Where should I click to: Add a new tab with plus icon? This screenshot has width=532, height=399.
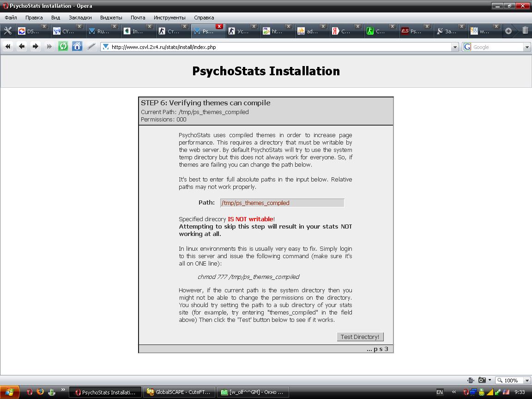[x=508, y=31]
